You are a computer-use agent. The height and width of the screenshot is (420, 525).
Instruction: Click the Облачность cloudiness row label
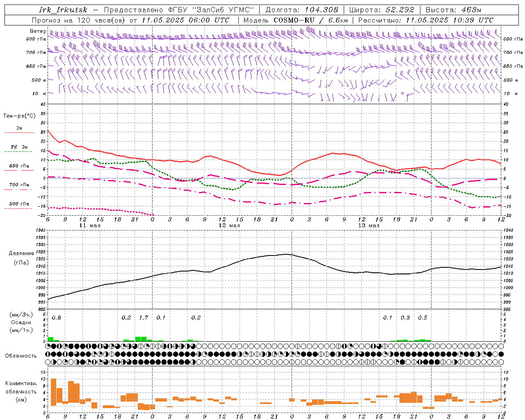21,356
